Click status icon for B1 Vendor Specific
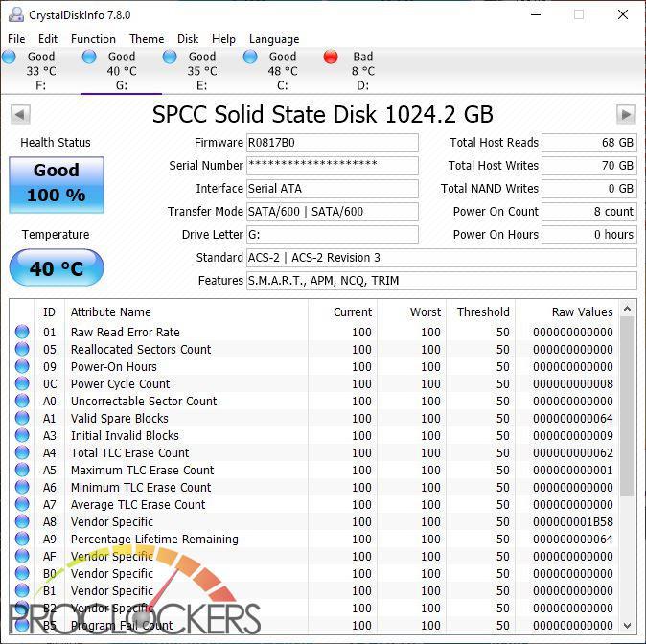This screenshot has width=646, height=644. pyautogui.click(x=22, y=590)
